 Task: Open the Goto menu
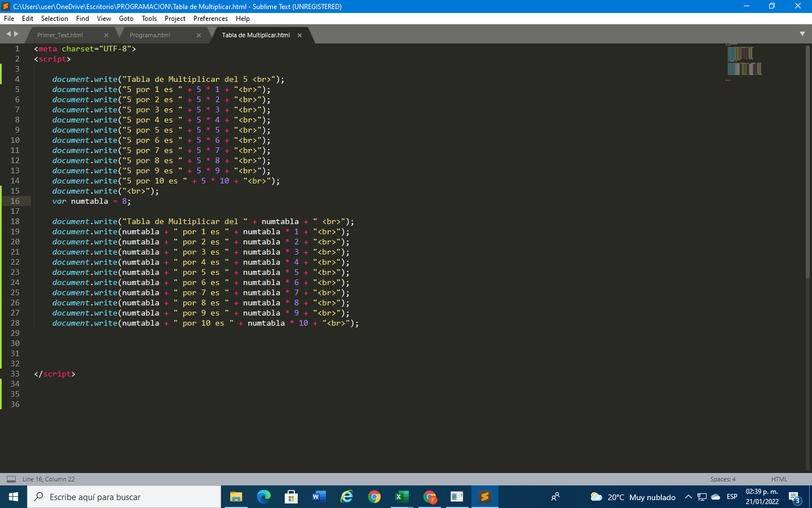click(x=126, y=19)
